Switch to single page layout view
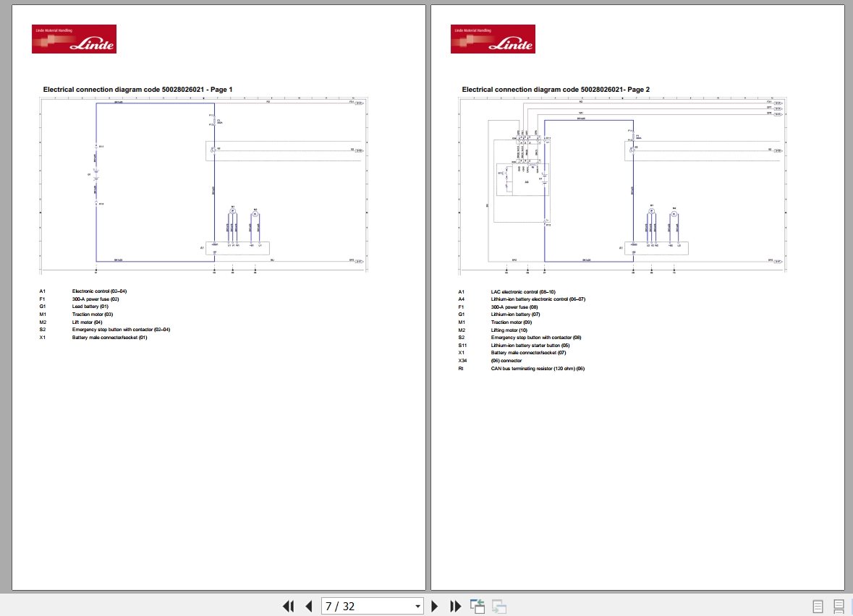853x616 pixels. 818,606
